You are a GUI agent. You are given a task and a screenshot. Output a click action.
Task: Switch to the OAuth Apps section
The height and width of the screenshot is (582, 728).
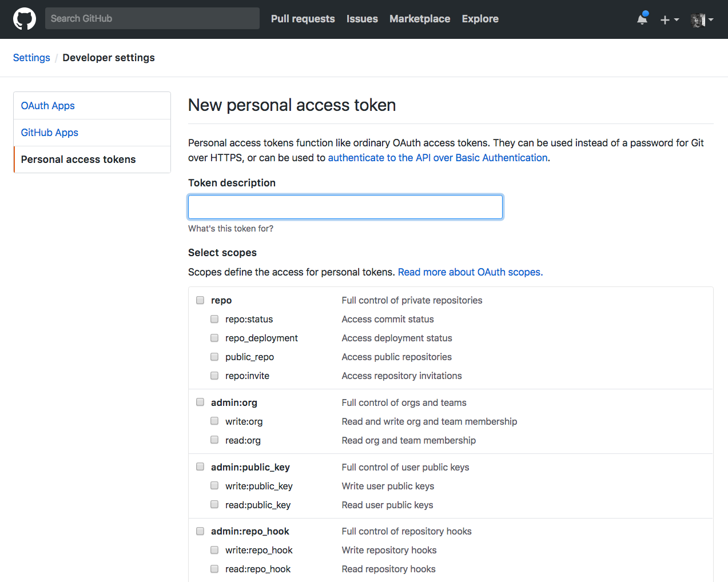coord(47,105)
